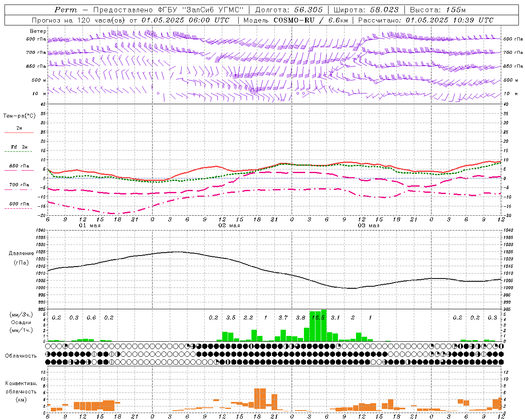The image size is (525, 420).
Task: Click the "Тем-ра(°C)" temperature label
Action: pos(19,116)
